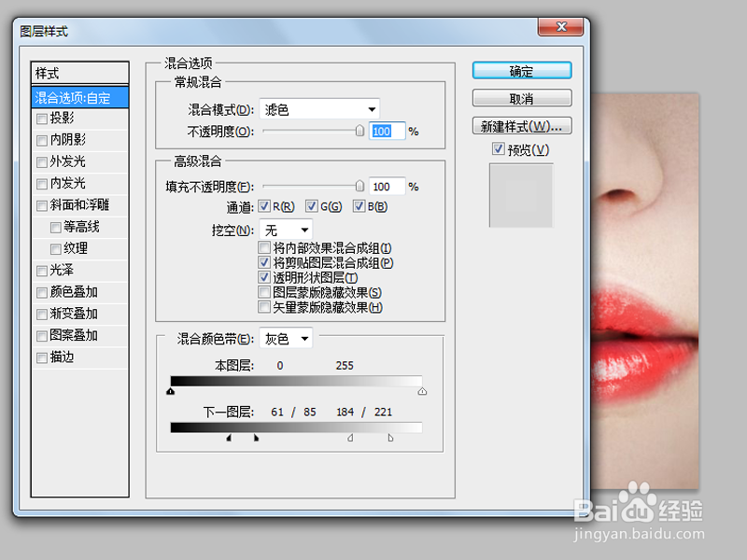Check 矢量蒙版隐藏效果(H)
This screenshot has height=560, width=747.
264,307
